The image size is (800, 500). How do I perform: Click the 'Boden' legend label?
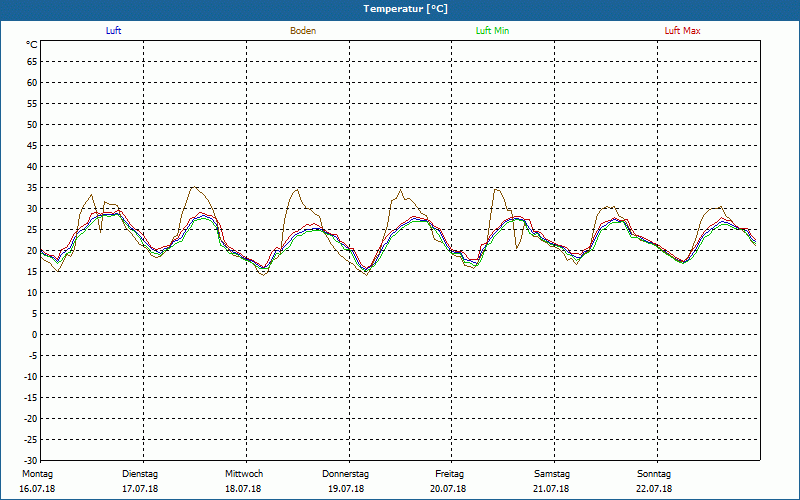(x=303, y=31)
